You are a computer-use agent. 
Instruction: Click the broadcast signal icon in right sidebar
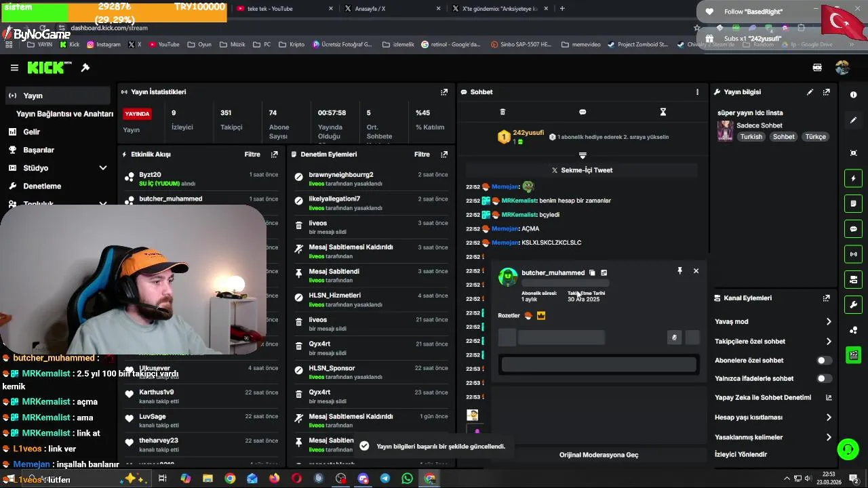(854, 254)
